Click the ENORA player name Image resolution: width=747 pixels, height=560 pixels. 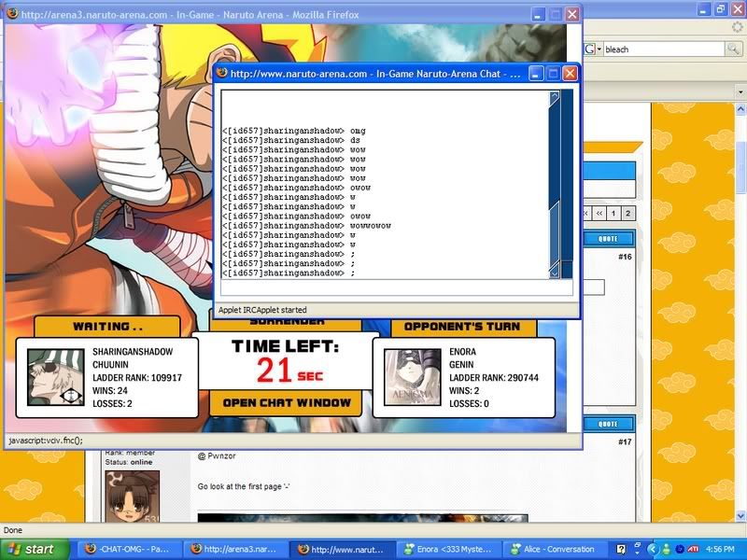click(462, 352)
